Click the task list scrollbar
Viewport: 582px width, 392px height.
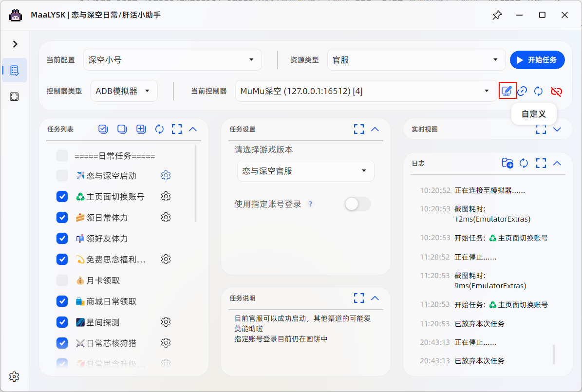tap(196, 184)
